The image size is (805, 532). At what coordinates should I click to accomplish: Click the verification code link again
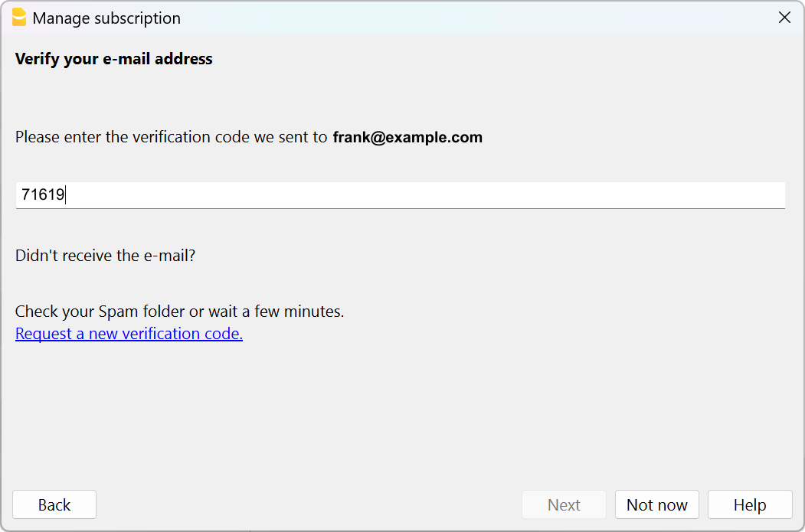(129, 333)
